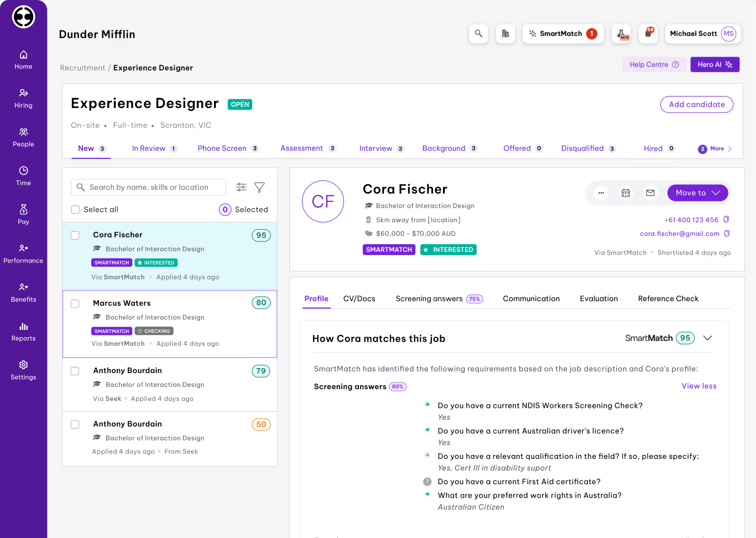The image size is (756, 538).
Task: Click the calendar icon for Cora Fischer
Action: 625,193
